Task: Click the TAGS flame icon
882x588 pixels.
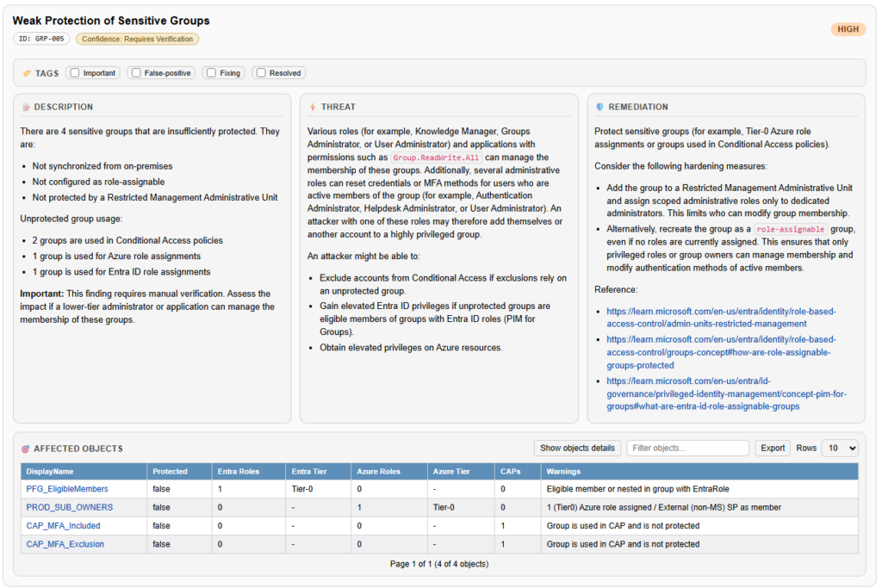Action: point(27,72)
